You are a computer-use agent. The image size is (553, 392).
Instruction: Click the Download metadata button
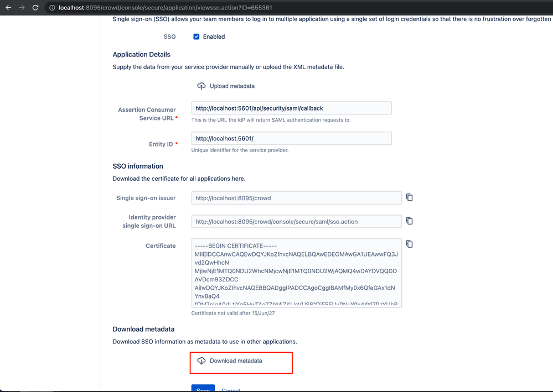pos(236,360)
